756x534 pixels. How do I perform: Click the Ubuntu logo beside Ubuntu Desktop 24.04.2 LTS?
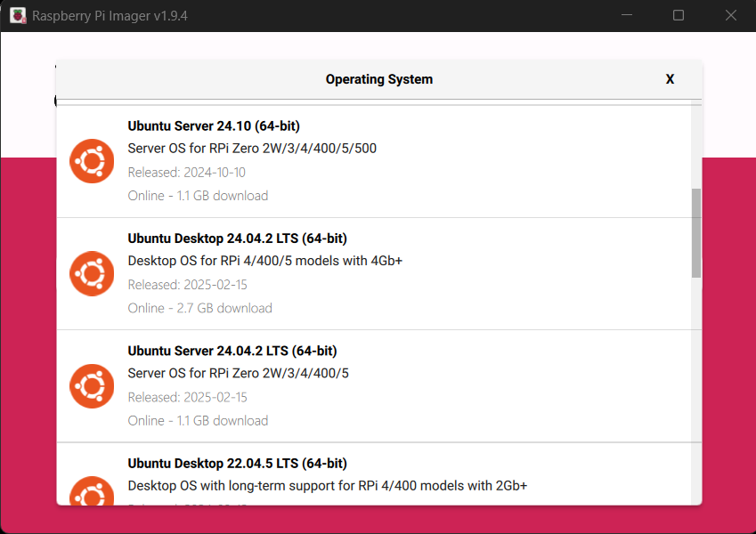[92, 273]
